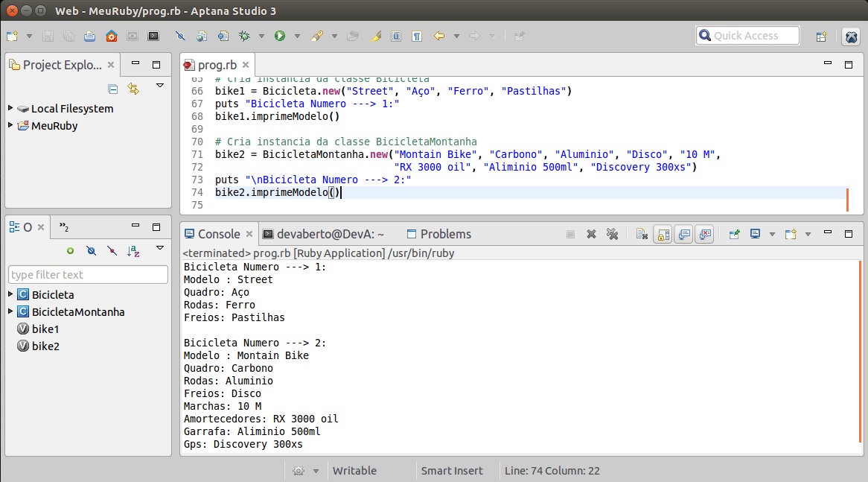868x482 pixels.
Task: Expand the BicicletaMontanha class in Outline
Action: (x=10, y=311)
